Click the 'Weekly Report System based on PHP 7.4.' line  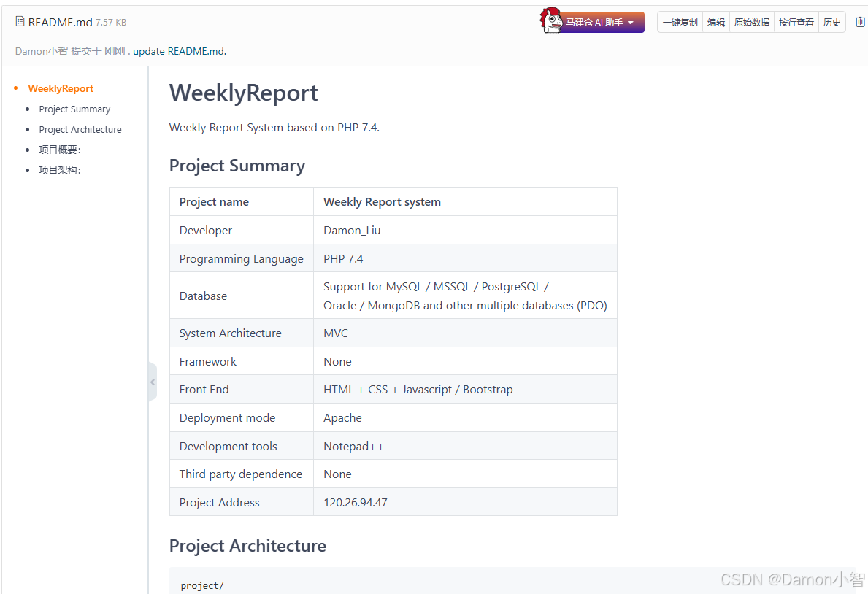pyautogui.click(x=274, y=127)
